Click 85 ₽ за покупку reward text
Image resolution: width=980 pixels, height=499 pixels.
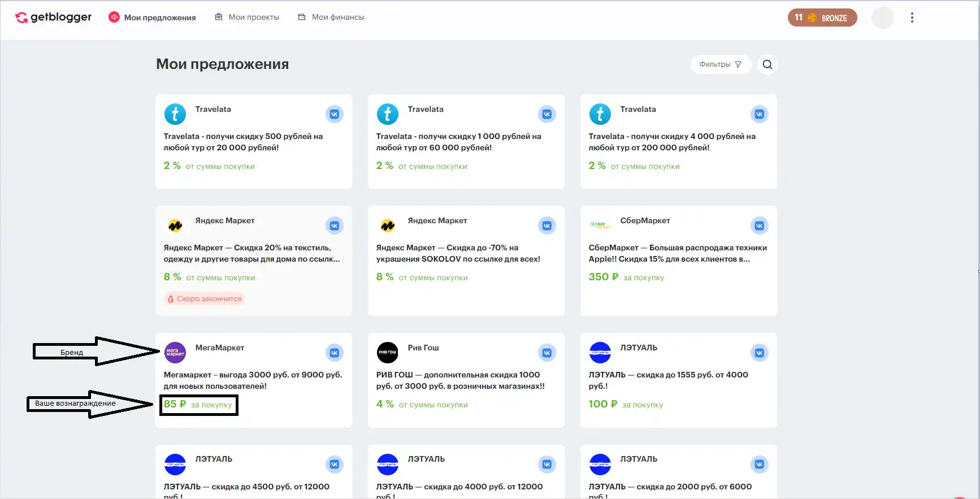point(198,404)
